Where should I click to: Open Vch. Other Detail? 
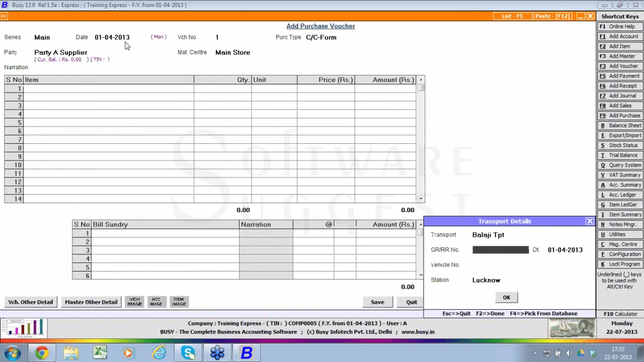click(x=31, y=302)
